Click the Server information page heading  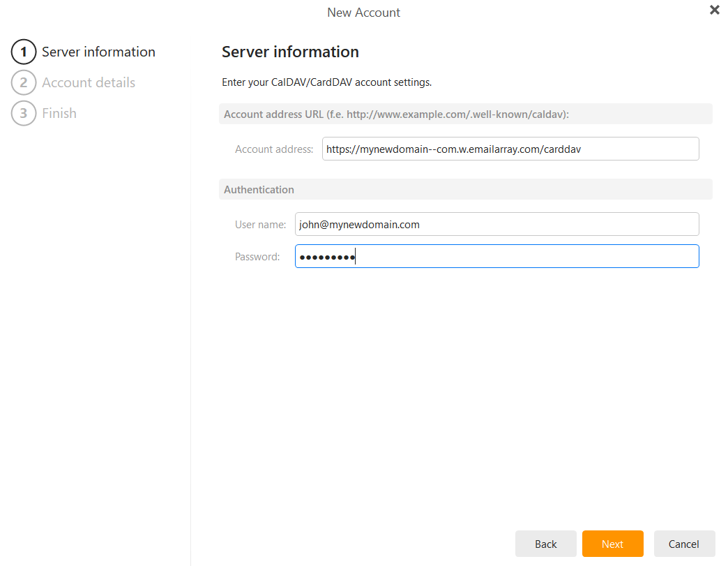click(x=290, y=52)
